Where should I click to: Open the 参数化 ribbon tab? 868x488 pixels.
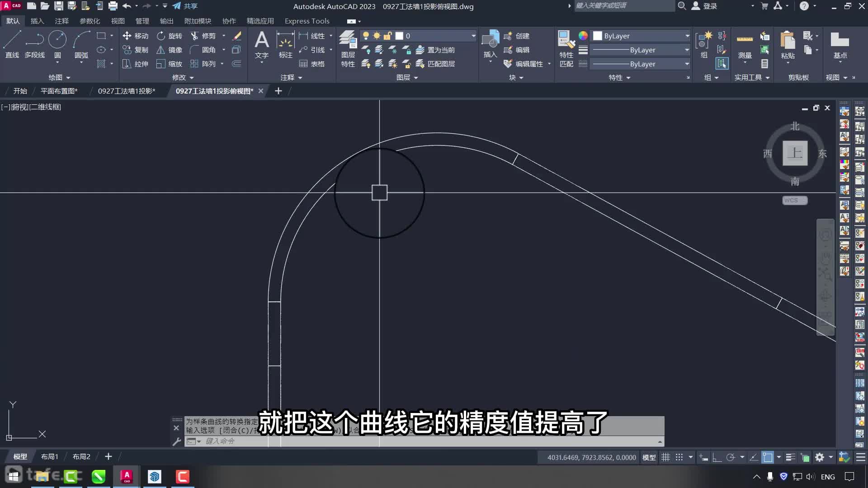click(90, 21)
